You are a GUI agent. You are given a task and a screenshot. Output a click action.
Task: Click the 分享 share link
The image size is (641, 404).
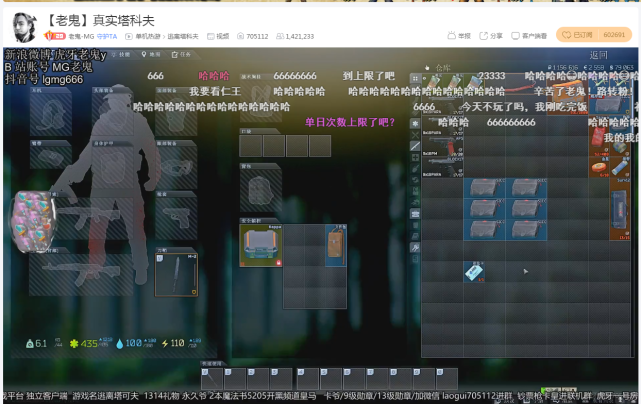[491, 36]
